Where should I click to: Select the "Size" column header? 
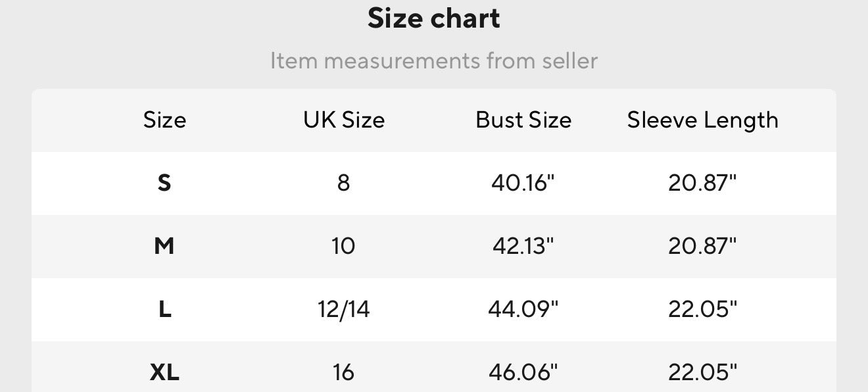pos(164,120)
